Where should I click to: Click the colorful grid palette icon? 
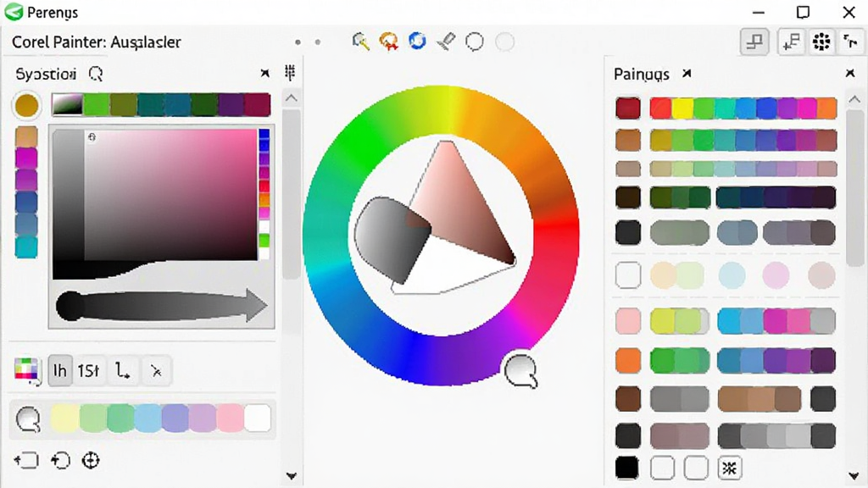click(x=26, y=369)
